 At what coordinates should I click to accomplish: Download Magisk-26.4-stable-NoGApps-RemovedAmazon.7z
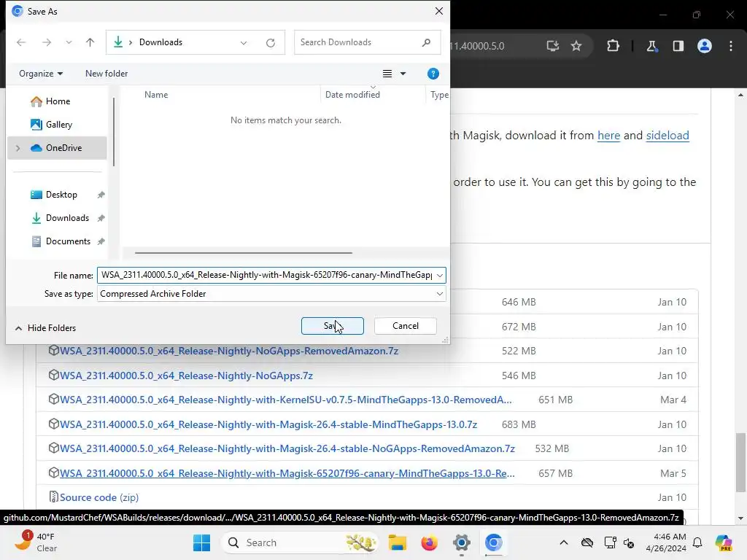(x=287, y=448)
